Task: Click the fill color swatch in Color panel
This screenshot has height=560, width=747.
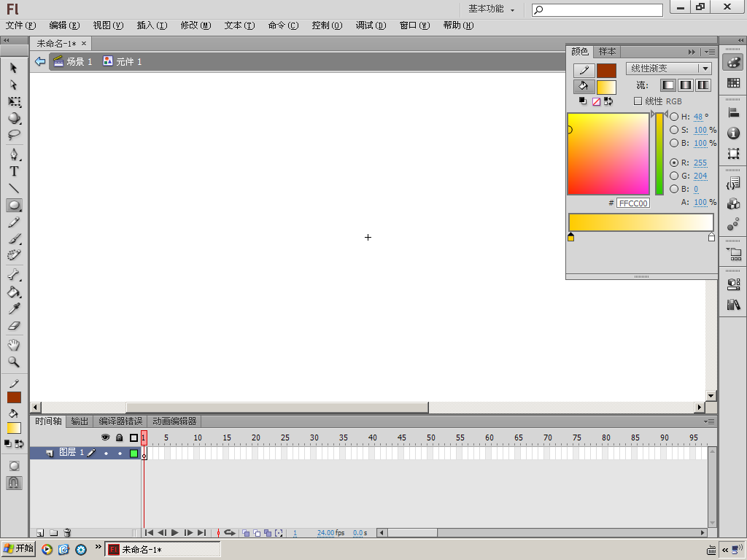Action: (x=606, y=87)
